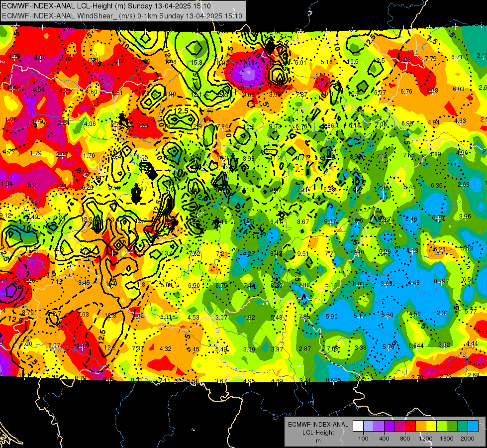Click the map value 4.48
This screenshot has width=487, height=448.
pos(414,283)
